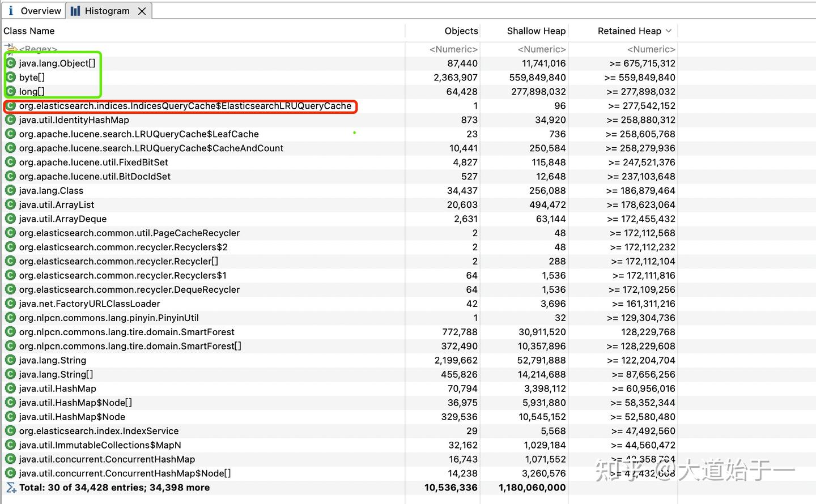Sort the table by Objects column

(461, 31)
